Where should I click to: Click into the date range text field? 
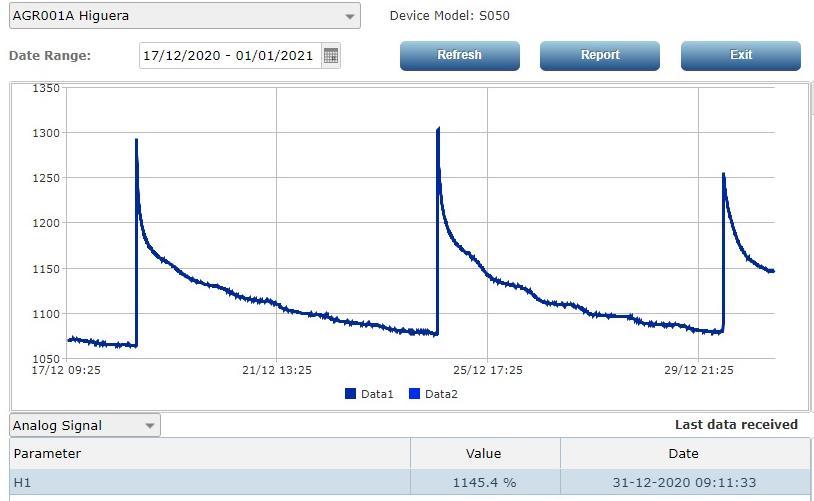click(x=230, y=56)
